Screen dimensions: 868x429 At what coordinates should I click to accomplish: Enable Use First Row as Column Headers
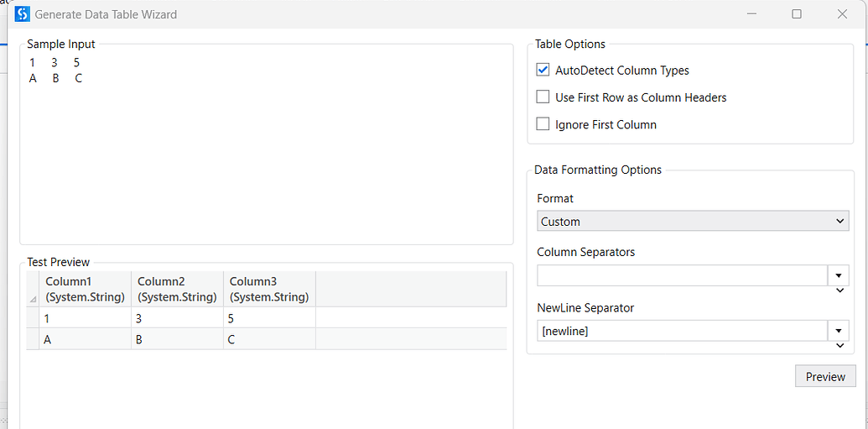click(543, 97)
